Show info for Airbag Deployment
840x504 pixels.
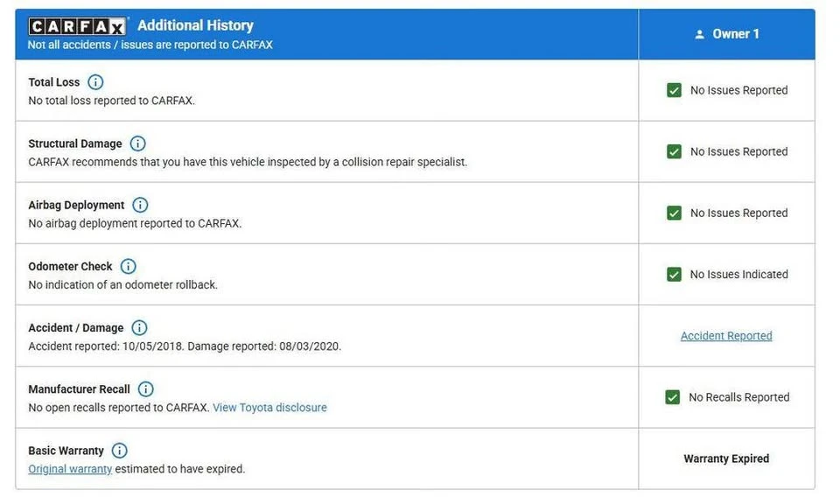[x=140, y=205]
